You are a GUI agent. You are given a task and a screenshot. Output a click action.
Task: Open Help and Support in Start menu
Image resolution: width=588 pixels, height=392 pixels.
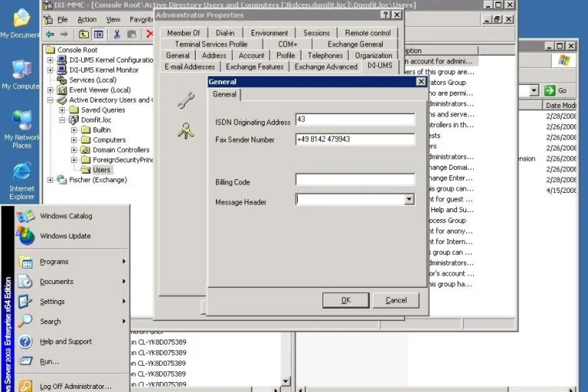click(73, 341)
